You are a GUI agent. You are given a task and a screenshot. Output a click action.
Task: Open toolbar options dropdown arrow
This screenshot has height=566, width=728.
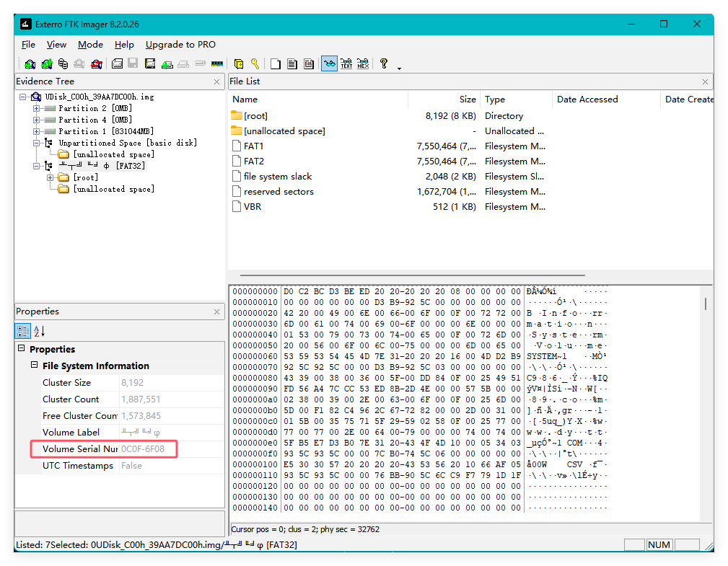(x=399, y=68)
